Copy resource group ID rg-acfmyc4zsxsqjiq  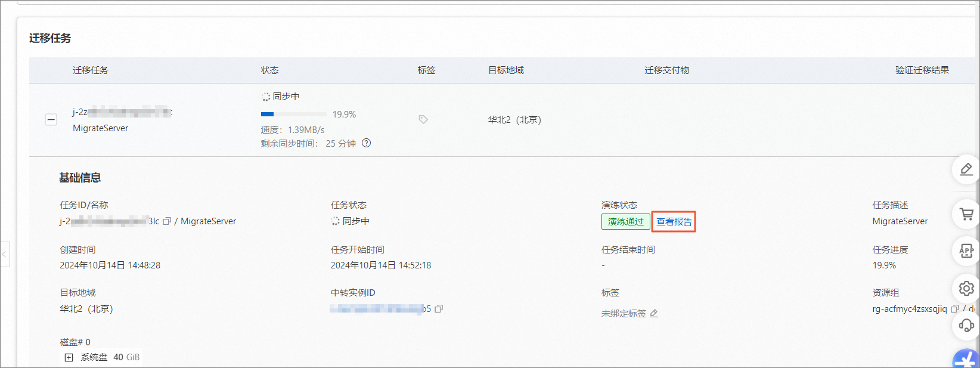tap(954, 309)
